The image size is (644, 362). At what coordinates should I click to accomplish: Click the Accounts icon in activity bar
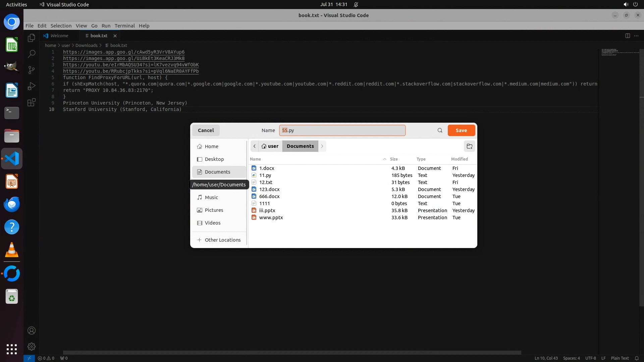coord(32,330)
